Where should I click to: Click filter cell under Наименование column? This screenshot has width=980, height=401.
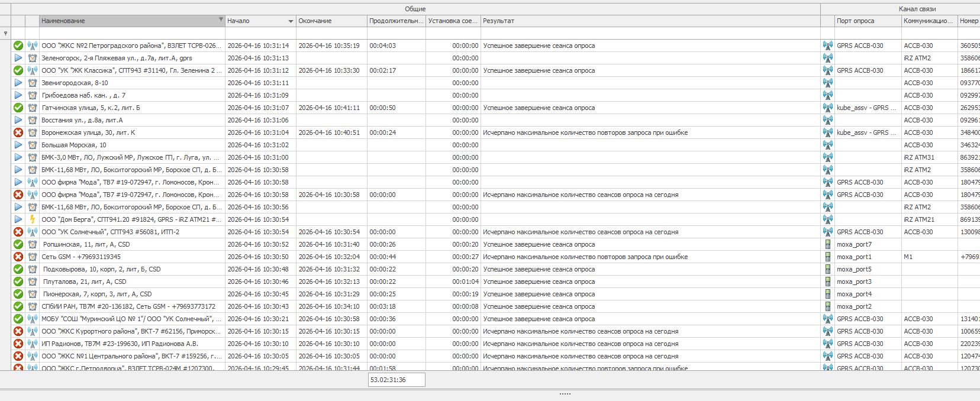click(132, 33)
